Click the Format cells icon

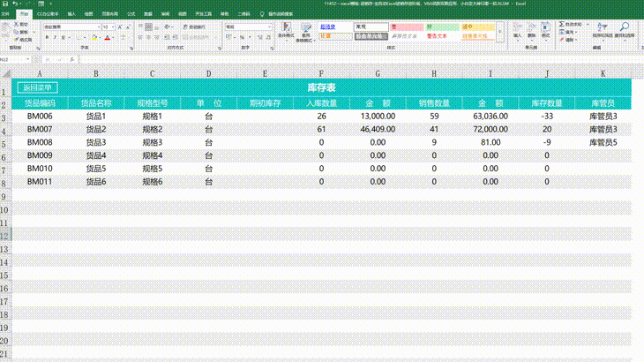[x=545, y=28]
